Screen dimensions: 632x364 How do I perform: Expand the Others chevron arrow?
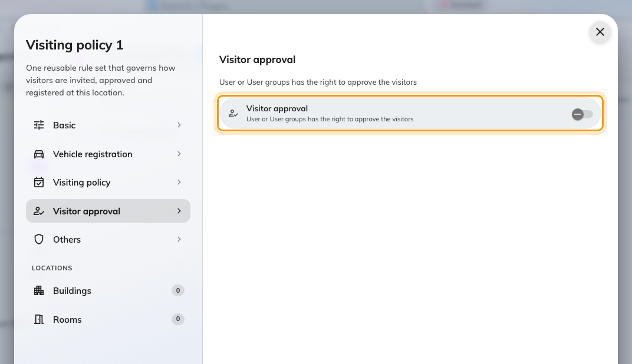tap(179, 239)
